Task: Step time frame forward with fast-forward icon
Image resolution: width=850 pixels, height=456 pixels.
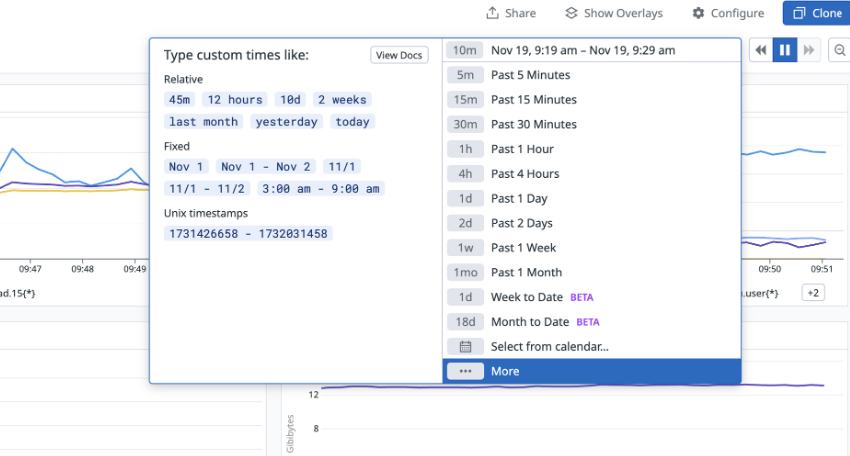Action: 808,50
